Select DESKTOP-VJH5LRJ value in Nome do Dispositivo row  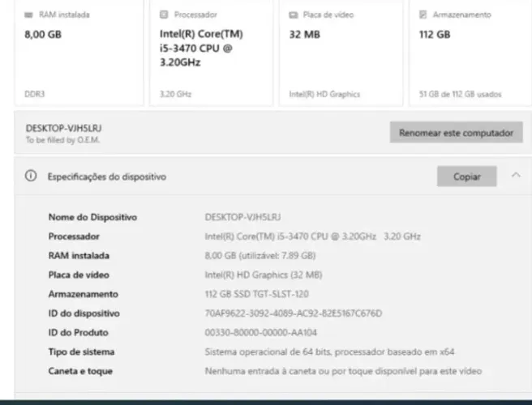tap(242, 217)
